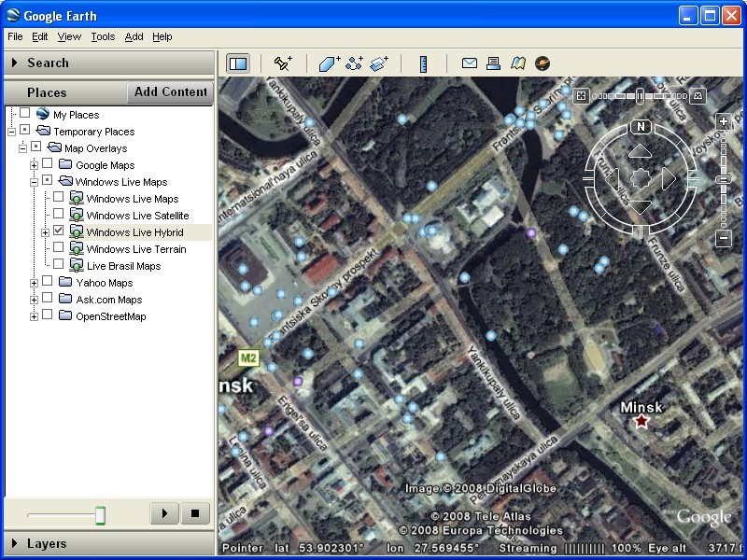The height and width of the screenshot is (560, 747).
Task: Select the Add Path tool
Action: point(355,63)
